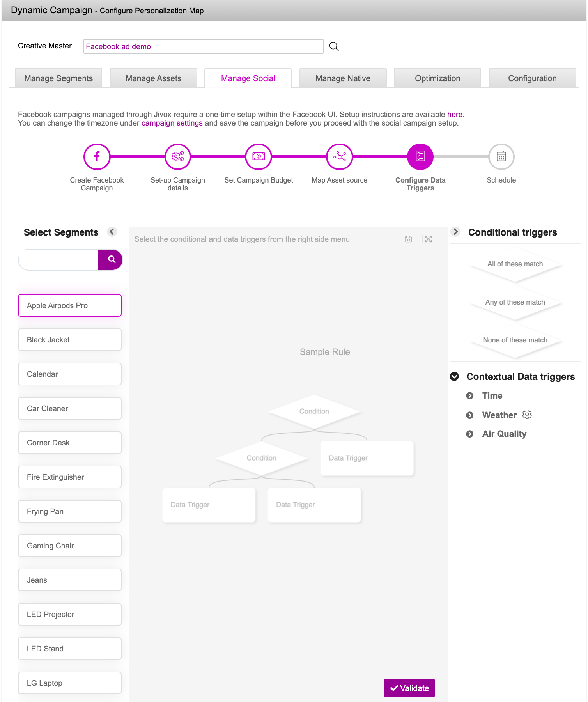588x702 pixels.
Task: Click the Creative Master search magnifier icon
Action: (334, 46)
